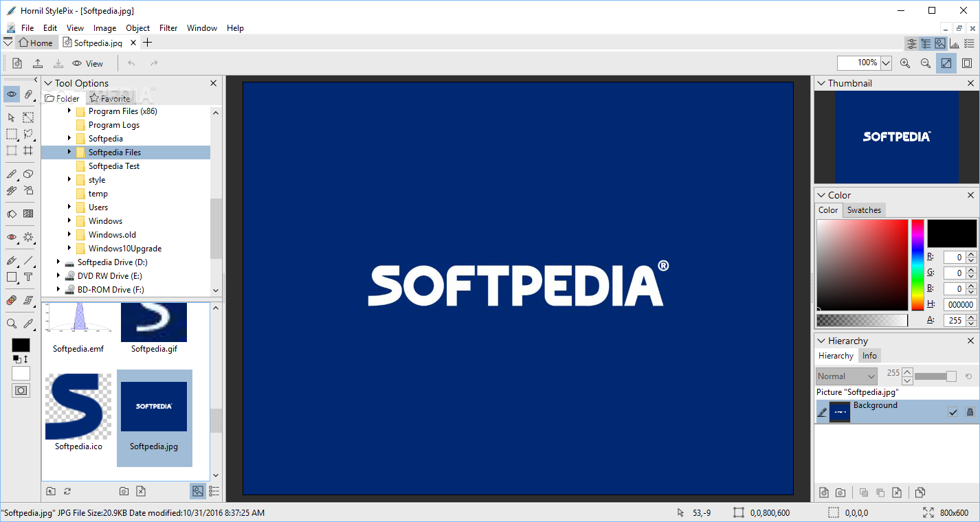This screenshot has height=522, width=980.
Task: Select the arrow pointer tool
Action: (x=12, y=117)
